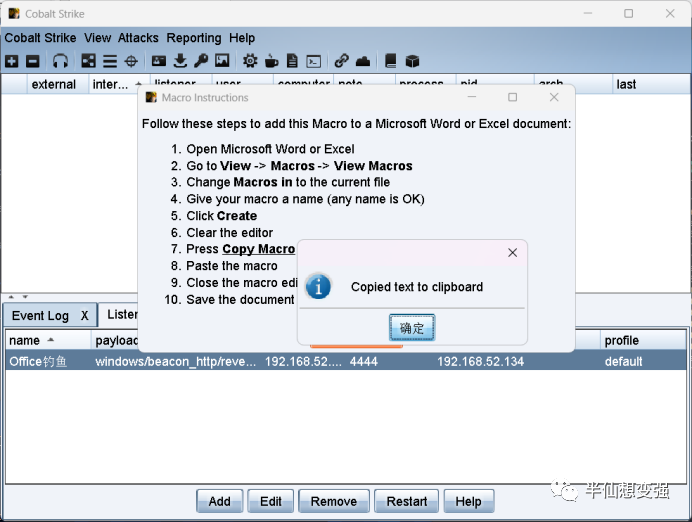Screen dimensions: 692x522
Task: Open the Cobalt Strike menu
Action: point(40,38)
